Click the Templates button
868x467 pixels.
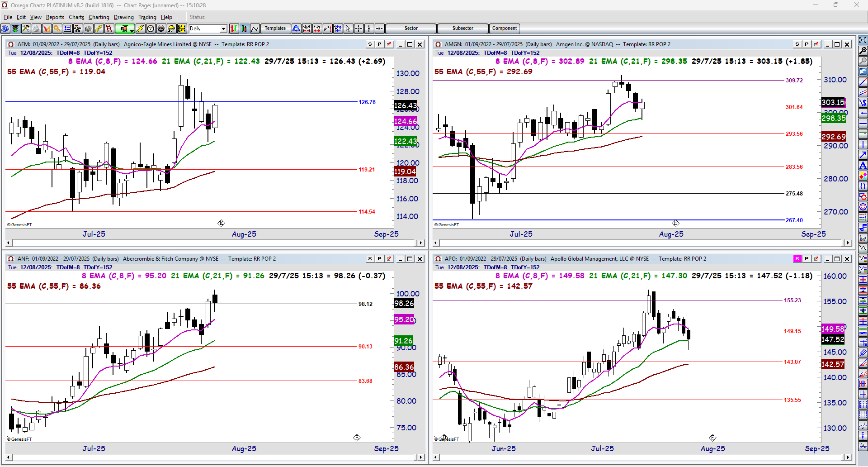(x=275, y=29)
